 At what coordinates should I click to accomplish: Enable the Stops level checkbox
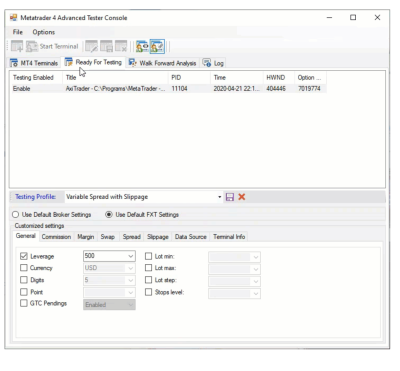tap(149, 292)
